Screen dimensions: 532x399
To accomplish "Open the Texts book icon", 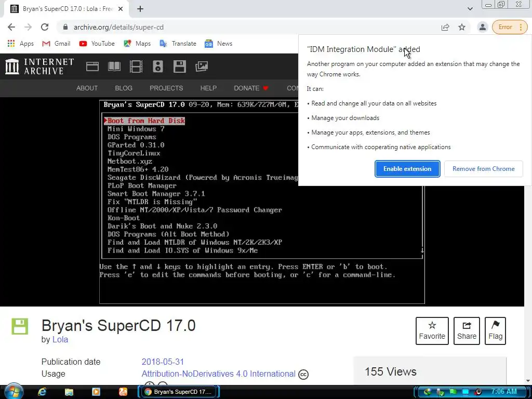I will [114, 66].
